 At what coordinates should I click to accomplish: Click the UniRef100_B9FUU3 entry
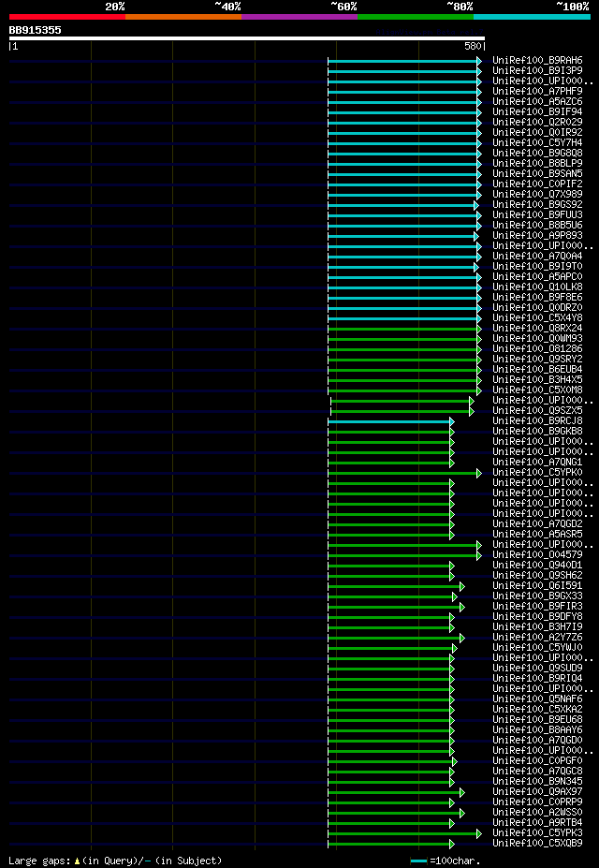point(537,214)
